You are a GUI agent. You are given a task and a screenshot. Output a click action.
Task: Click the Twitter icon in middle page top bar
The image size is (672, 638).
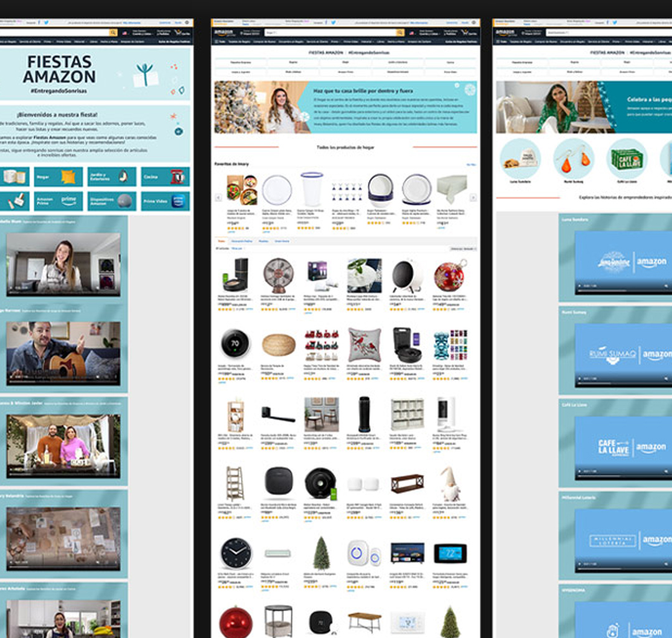(333, 22)
